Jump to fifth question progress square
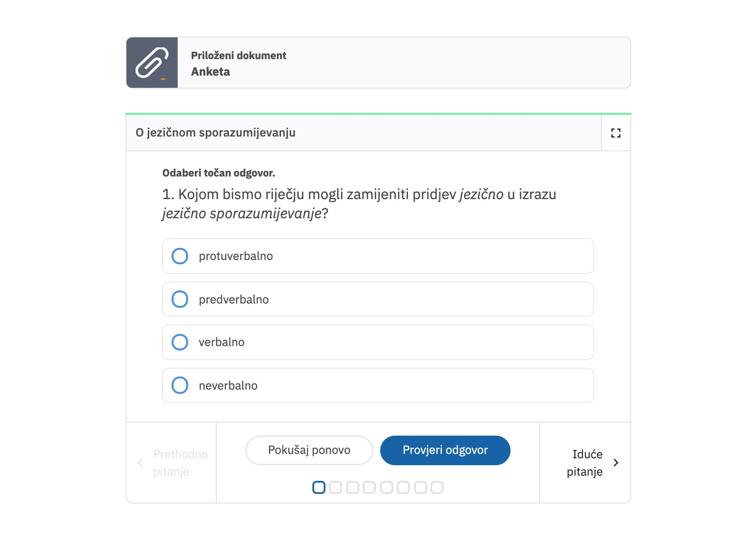Viewport: 756px width, 540px height. point(386,487)
